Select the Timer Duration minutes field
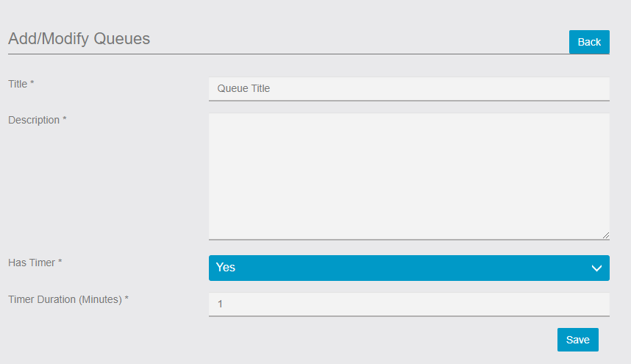The image size is (631, 364). coord(409,304)
